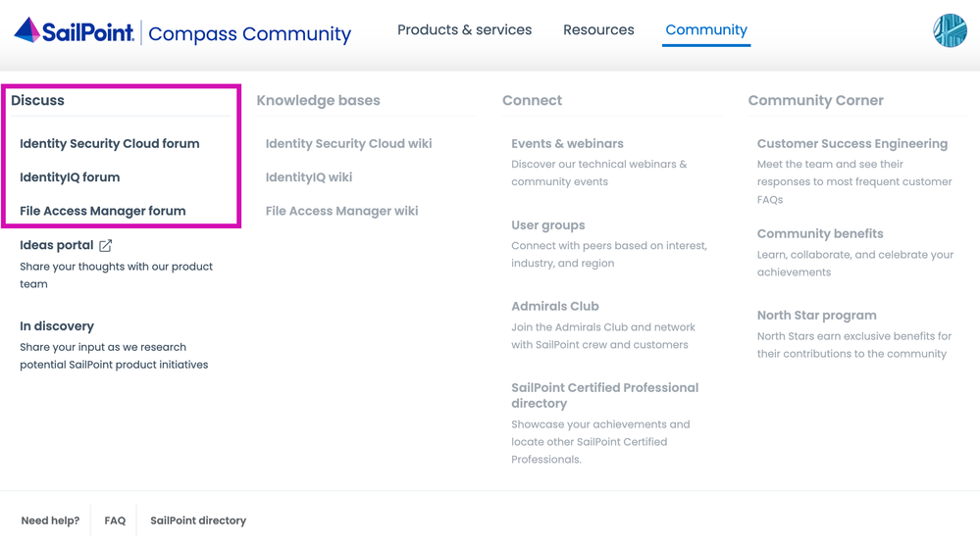Visit Customer Success Engineering

(x=851, y=144)
